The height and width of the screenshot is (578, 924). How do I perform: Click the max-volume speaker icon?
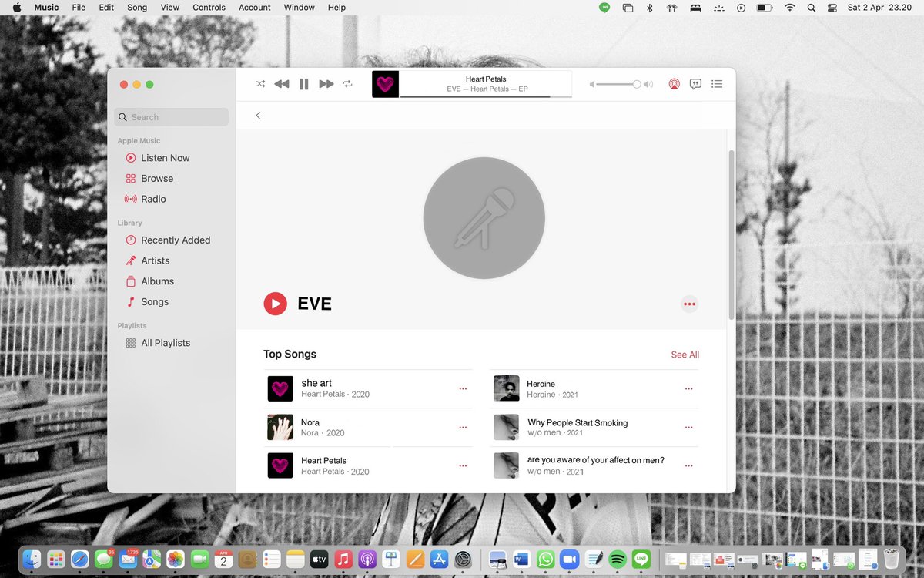pos(648,84)
